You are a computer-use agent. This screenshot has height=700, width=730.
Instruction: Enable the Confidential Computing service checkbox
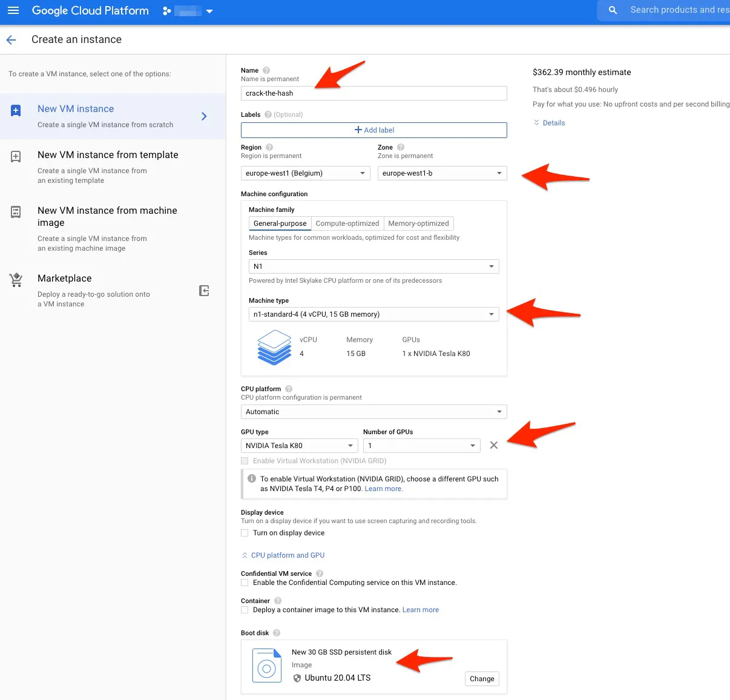(x=245, y=583)
